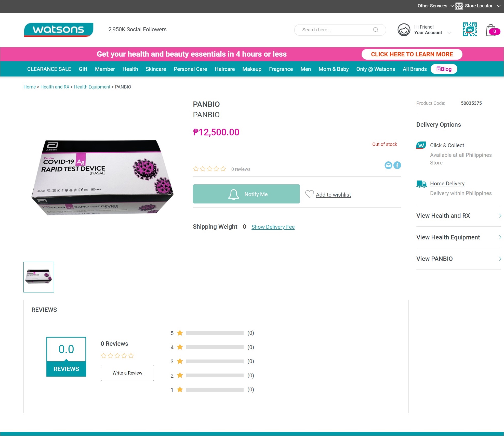This screenshot has width=504, height=436.
Task: Click the account avatar face icon
Action: 404,30
